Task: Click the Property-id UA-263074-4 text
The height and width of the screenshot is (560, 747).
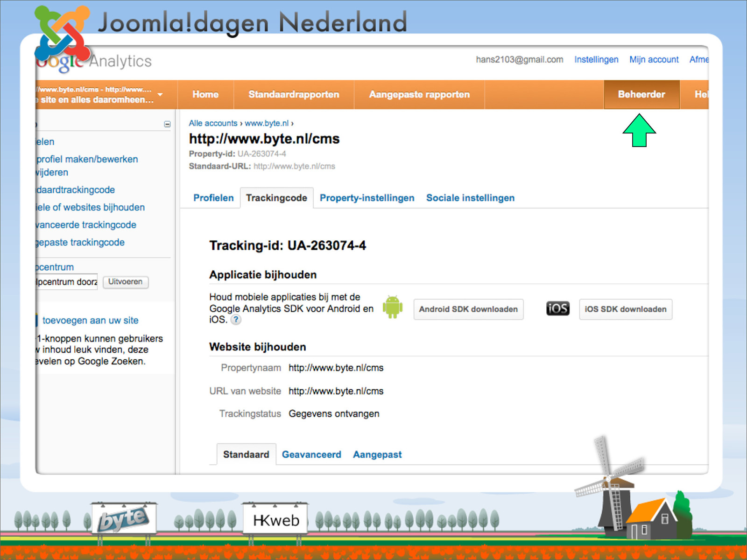Action: click(x=237, y=154)
